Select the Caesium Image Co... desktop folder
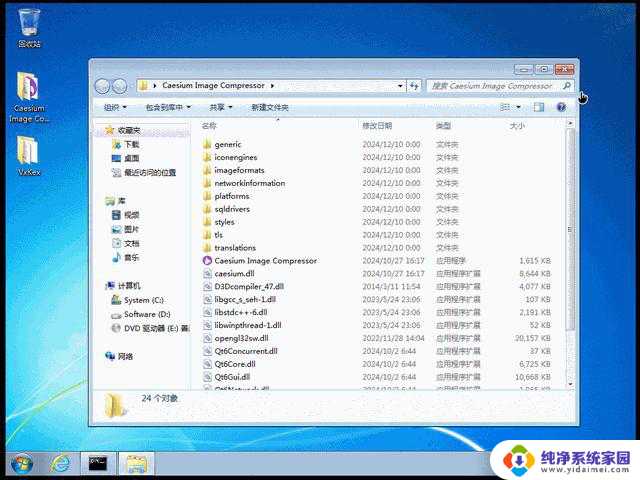The width and height of the screenshot is (640, 480). click(x=29, y=97)
